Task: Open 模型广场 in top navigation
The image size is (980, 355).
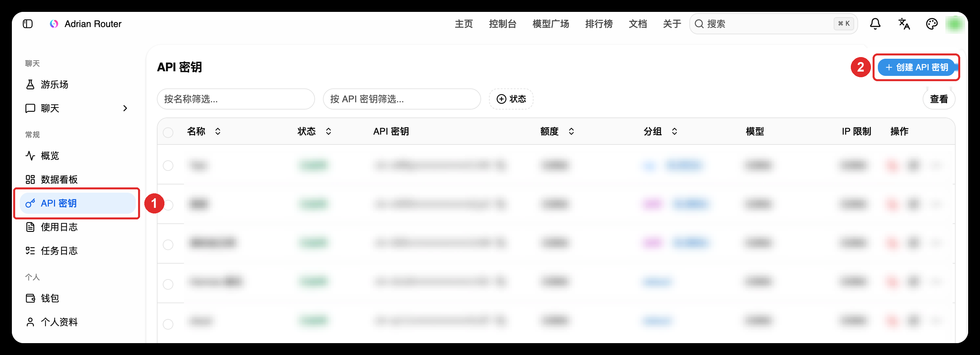Action: (551, 24)
